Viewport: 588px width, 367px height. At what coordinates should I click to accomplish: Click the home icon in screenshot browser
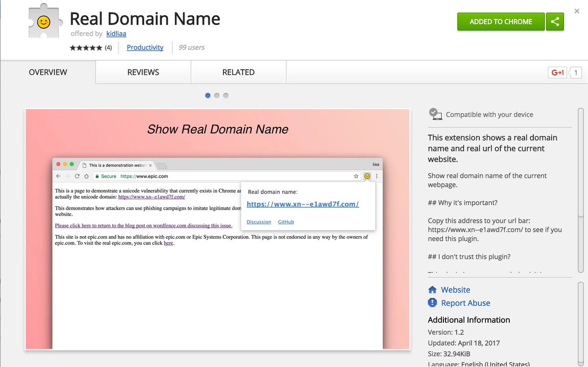(86, 176)
